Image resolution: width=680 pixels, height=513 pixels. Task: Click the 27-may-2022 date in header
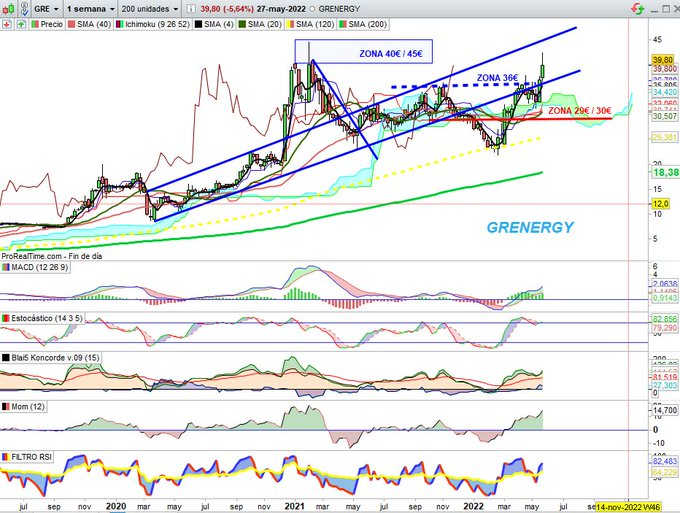coord(281,9)
